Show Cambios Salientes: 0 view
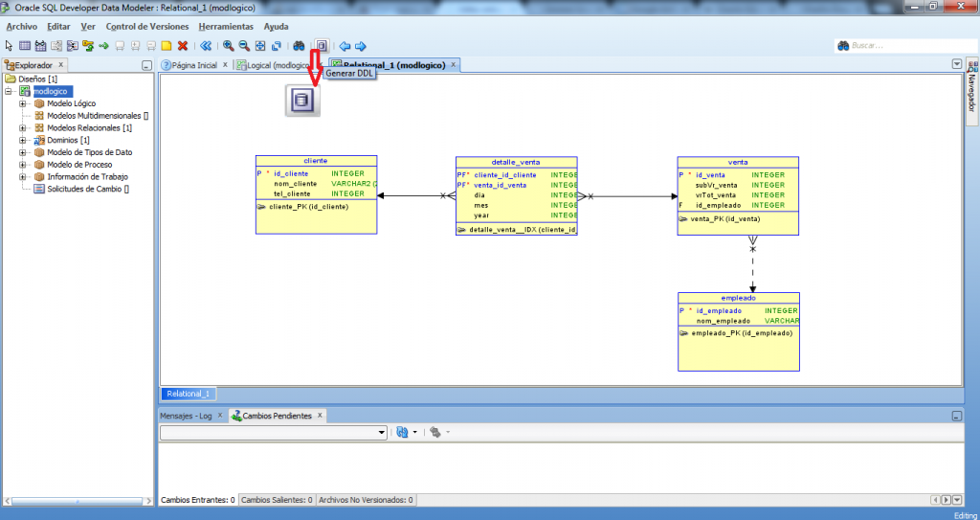The height and width of the screenshot is (520, 980). pyautogui.click(x=277, y=500)
